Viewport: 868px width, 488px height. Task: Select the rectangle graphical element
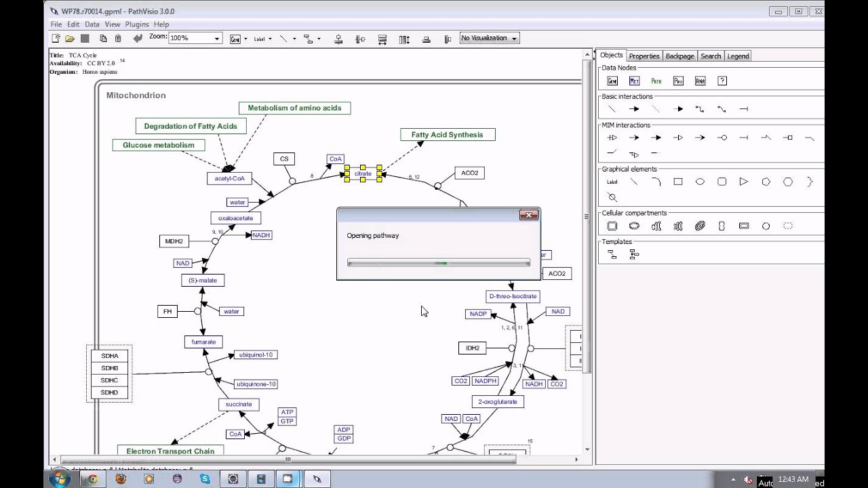coord(678,182)
